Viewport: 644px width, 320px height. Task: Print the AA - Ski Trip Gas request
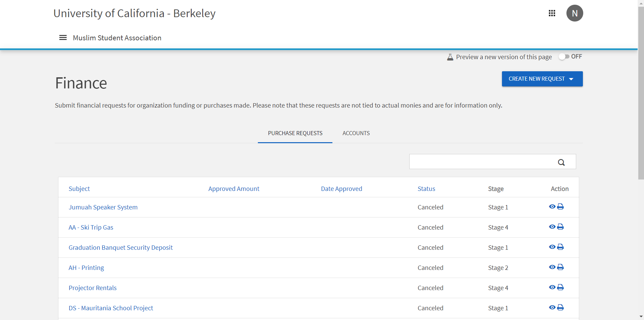[560, 227]
